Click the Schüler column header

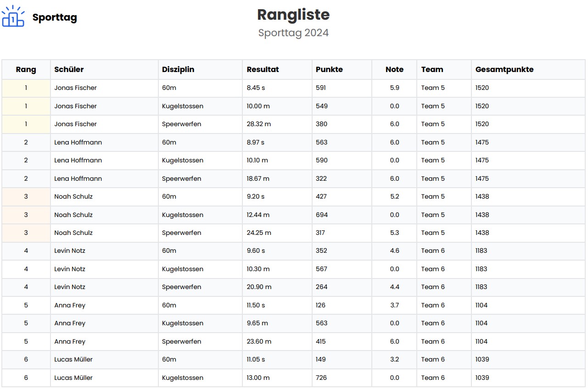(69, 70)
